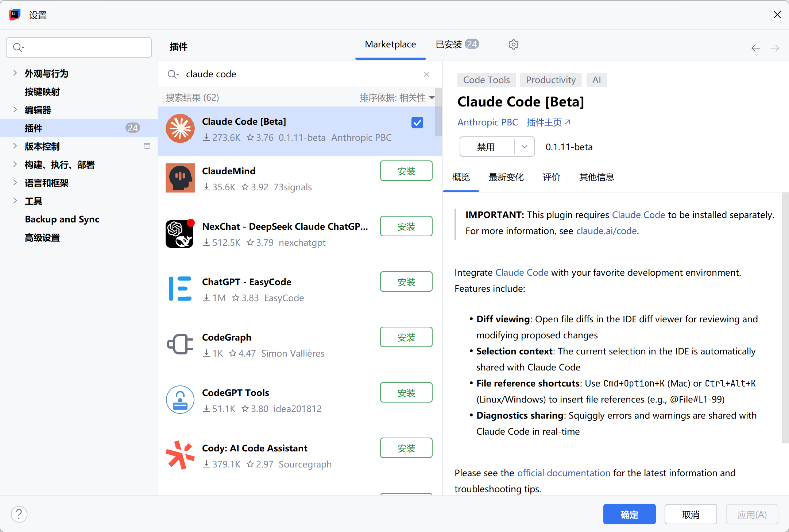The width and height of the screenshot is (789, 532).
Task: Uncheck the Claude Code [Beta] checkbox
Action: (417, 123)
